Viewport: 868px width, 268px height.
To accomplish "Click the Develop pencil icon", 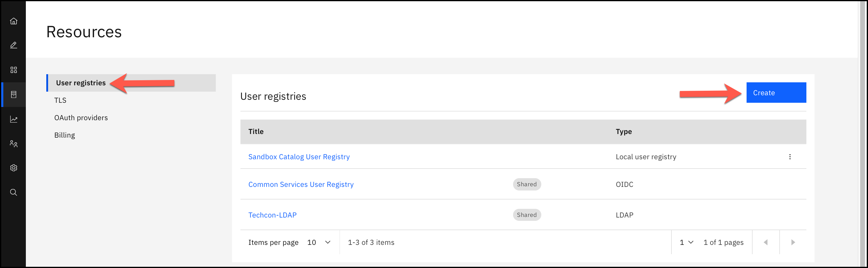I will [x=14, y=45].
